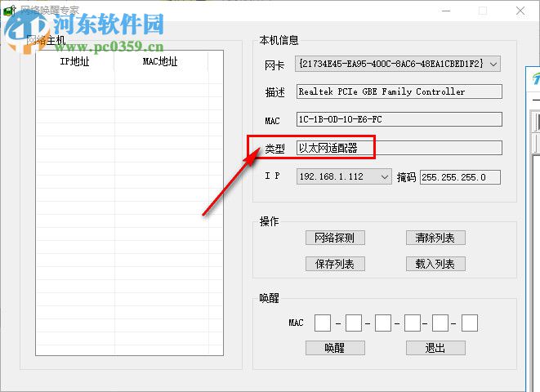This screenshot has width=540, height=392.
Task: Click the 退出 exit button
Action: tap(435, 348)
